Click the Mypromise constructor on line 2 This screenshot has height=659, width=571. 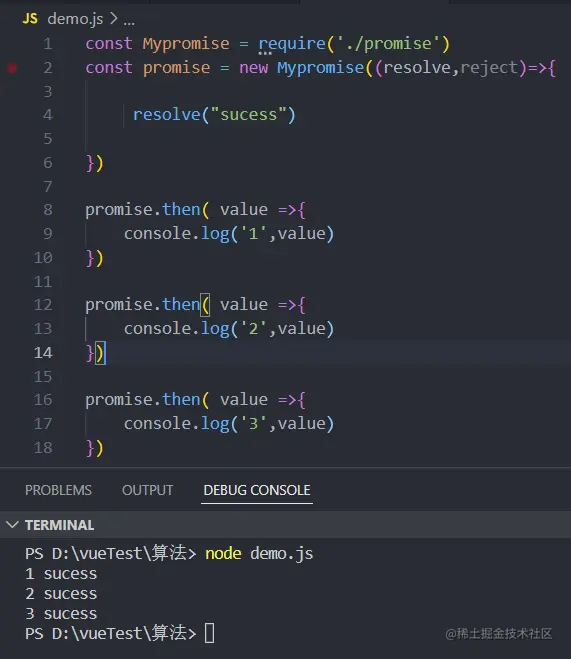point(321,68)
